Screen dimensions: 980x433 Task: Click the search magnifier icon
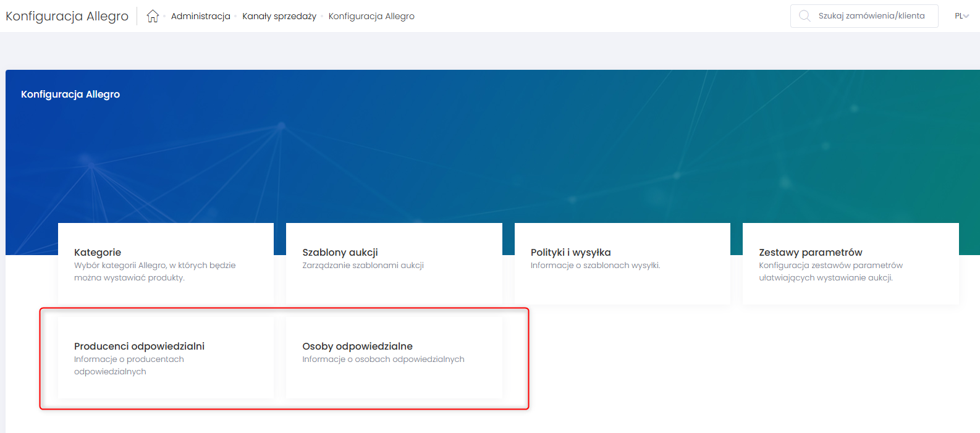point(805,16)
